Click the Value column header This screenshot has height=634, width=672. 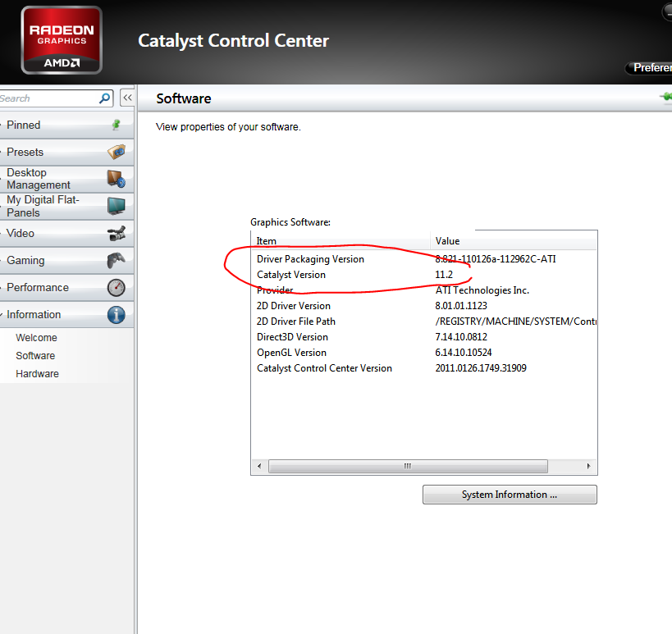tap(514, 241)
